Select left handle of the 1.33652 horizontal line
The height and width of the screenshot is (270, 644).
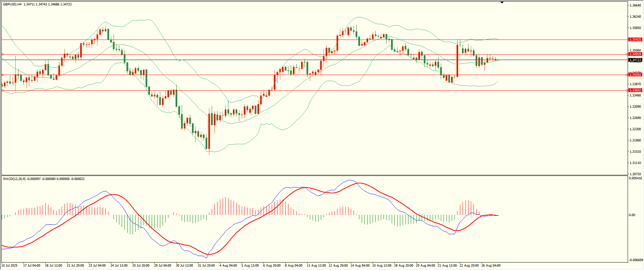click(x=3, y=90)
